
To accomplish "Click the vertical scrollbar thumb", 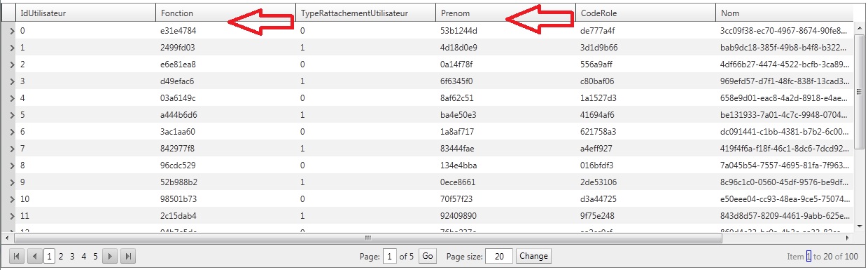I will pos(860,93).
